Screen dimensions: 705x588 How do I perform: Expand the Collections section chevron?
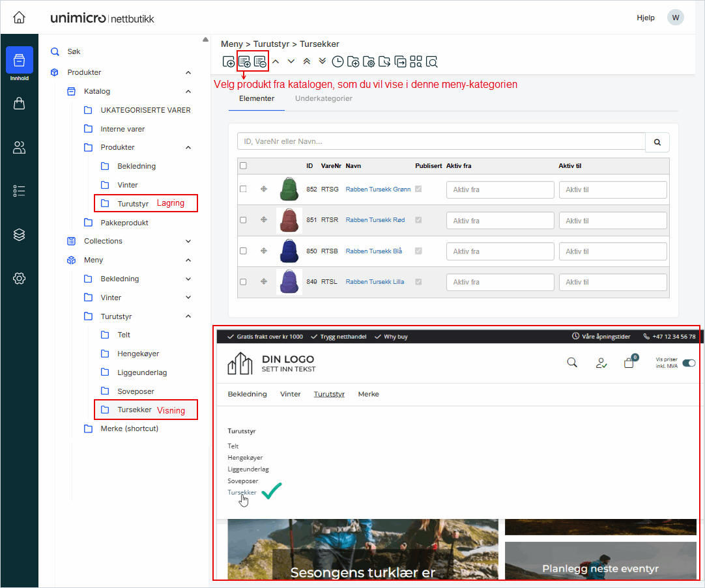pyautogui.click(x=188, y=242)
